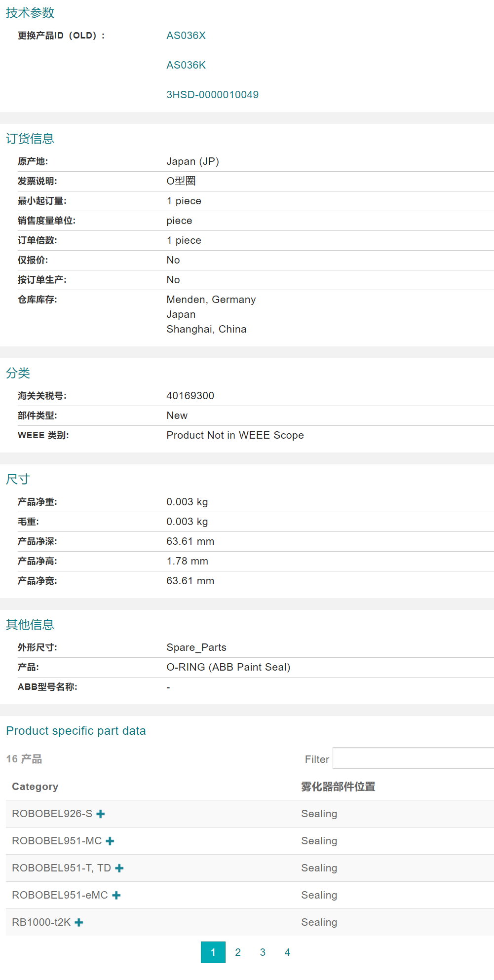Image resolution: width=494 pixels, height=980 pixels.
Task: Expand ROBOBEL951-eMC details plus icon
Action: (x=116, y=895)
